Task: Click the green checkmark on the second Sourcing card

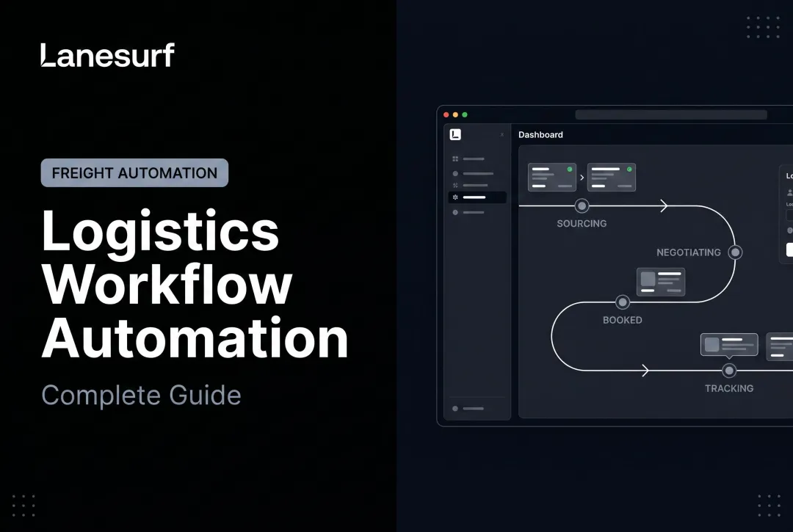Action: [x=630, y=170]
